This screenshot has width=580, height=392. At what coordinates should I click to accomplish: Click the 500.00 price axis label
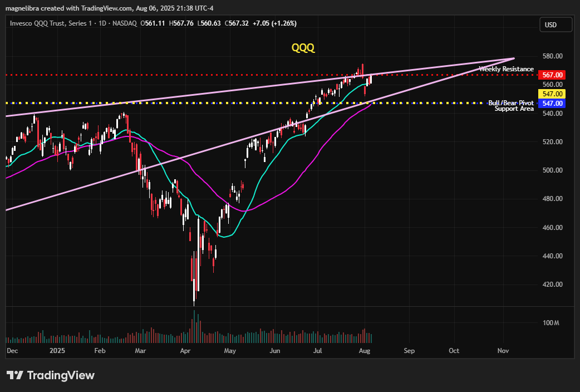(x=553, y=170)
